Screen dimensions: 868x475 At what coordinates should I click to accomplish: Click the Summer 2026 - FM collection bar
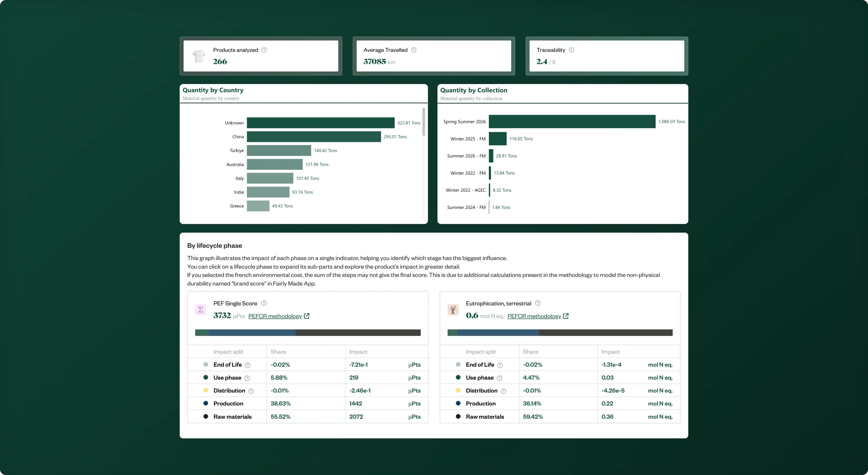(x=491, y=156)
